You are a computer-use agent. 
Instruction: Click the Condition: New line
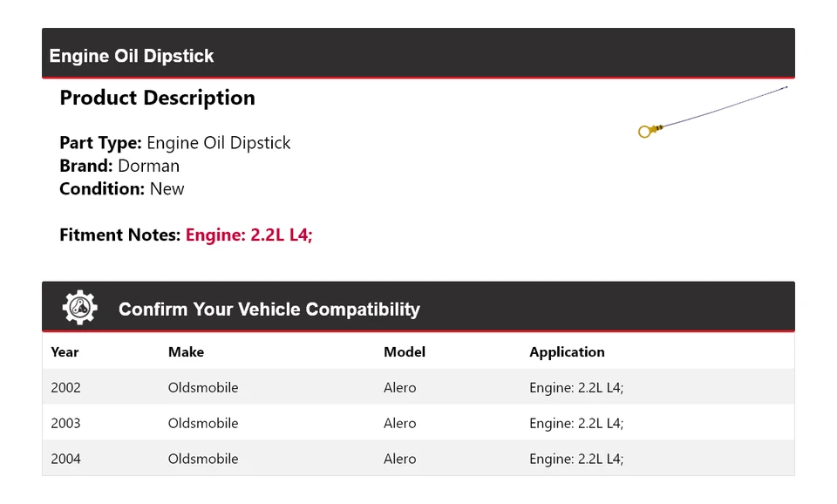click(122, 188)
